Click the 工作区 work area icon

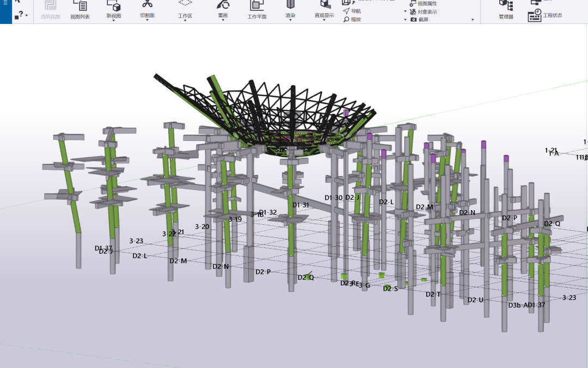click(x=185, y=10)
